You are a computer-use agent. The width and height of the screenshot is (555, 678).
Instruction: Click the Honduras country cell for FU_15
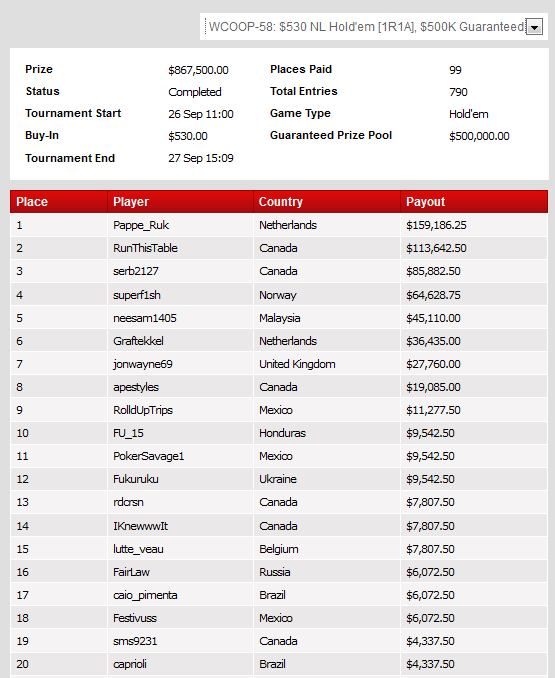pos(282,433)
